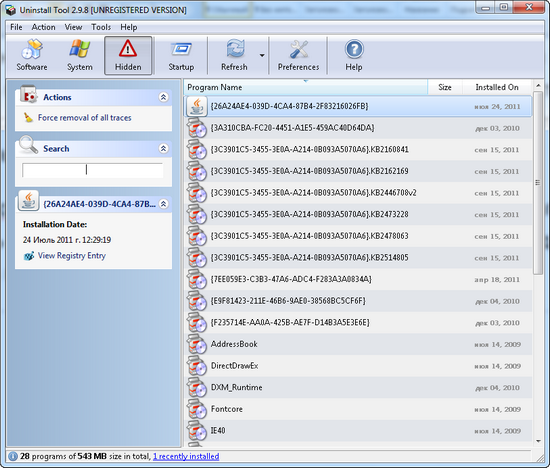This screenshot has height=468, width=550.
Task: Click Java icon of {26A24AE4-039D-4CA4 entry
Action: (197, 106)
